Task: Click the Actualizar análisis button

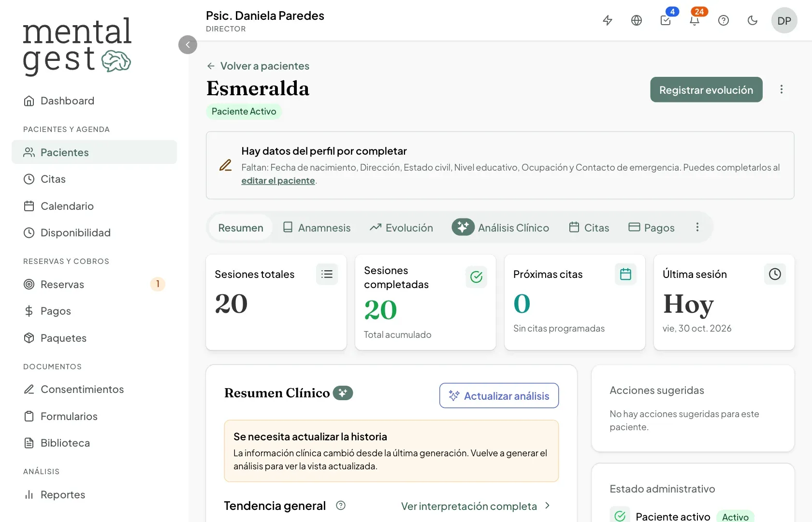Action: 499,395
